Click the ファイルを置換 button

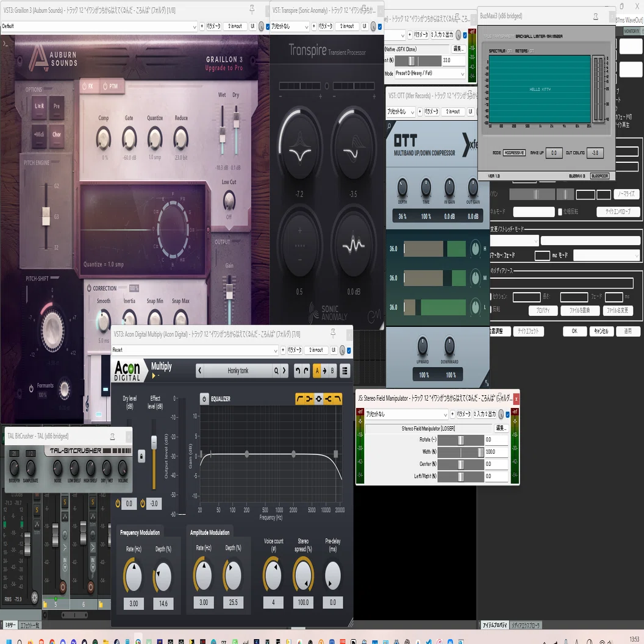pos(579,310)
